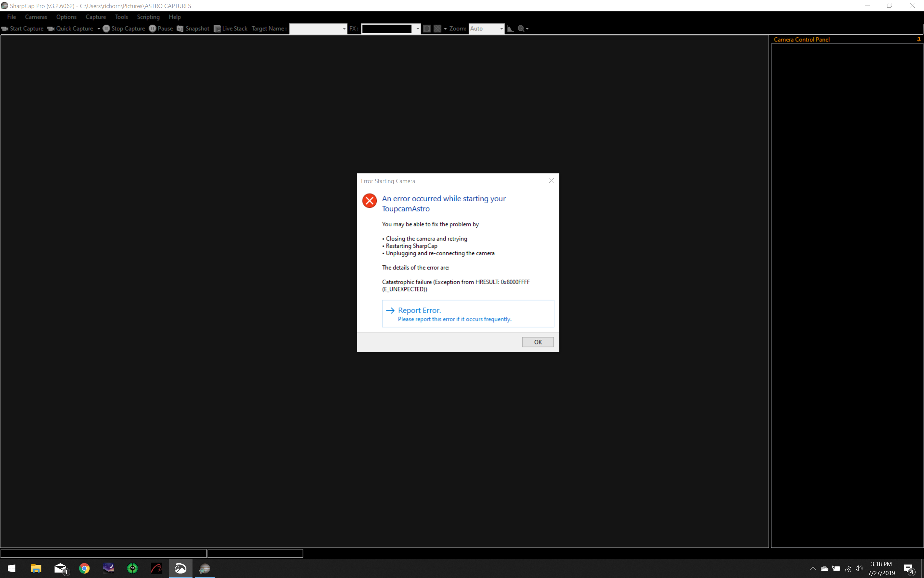This screenshot has width=924, height=578.
Task: Expand the magnifier tool dropdown arrow
Action: coord(527,29)
